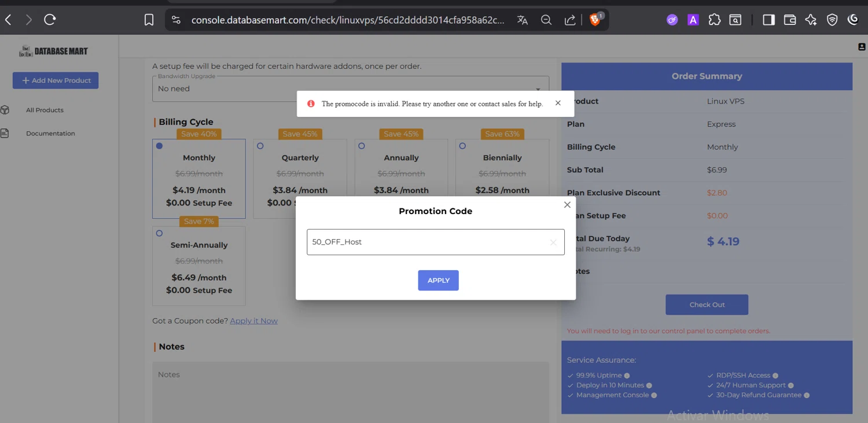This screenshot has height=423, width=868.
Task: Open the Brave Wallet icon
Action: pyautogui.click(x=790, y=20)
